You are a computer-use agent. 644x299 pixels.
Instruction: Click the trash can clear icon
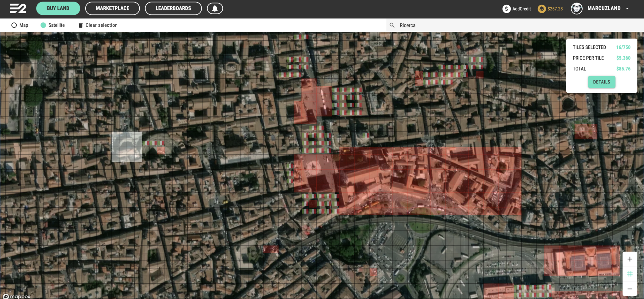click(x=80, y=25)
